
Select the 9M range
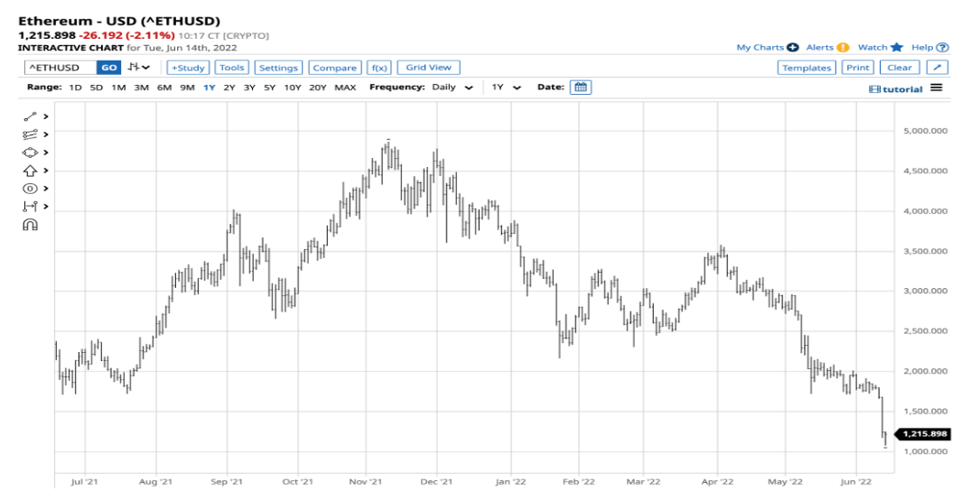click(x=188, y=88)
